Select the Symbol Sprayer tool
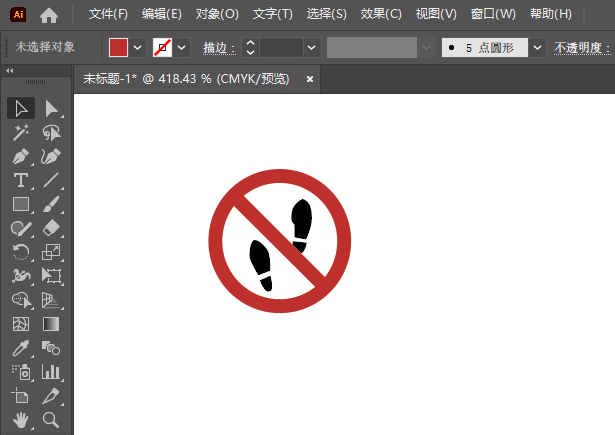Image resolution: width=615 pixels, height=435 pixels. 21,372
